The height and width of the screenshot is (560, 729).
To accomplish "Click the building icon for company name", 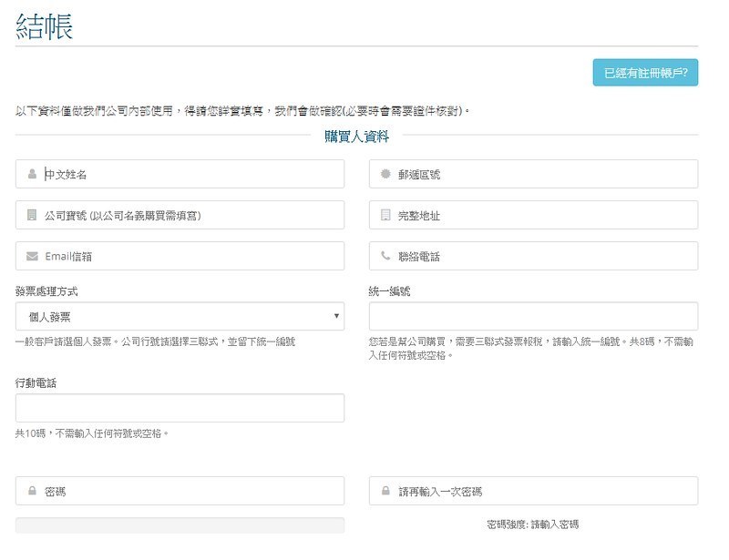I will tap(32, 215).
